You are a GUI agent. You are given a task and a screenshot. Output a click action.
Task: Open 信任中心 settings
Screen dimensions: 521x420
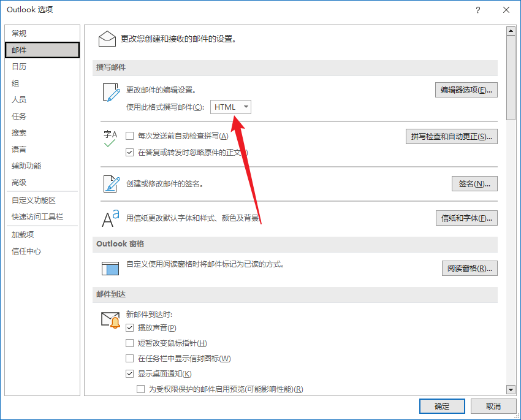click(42, 251)
